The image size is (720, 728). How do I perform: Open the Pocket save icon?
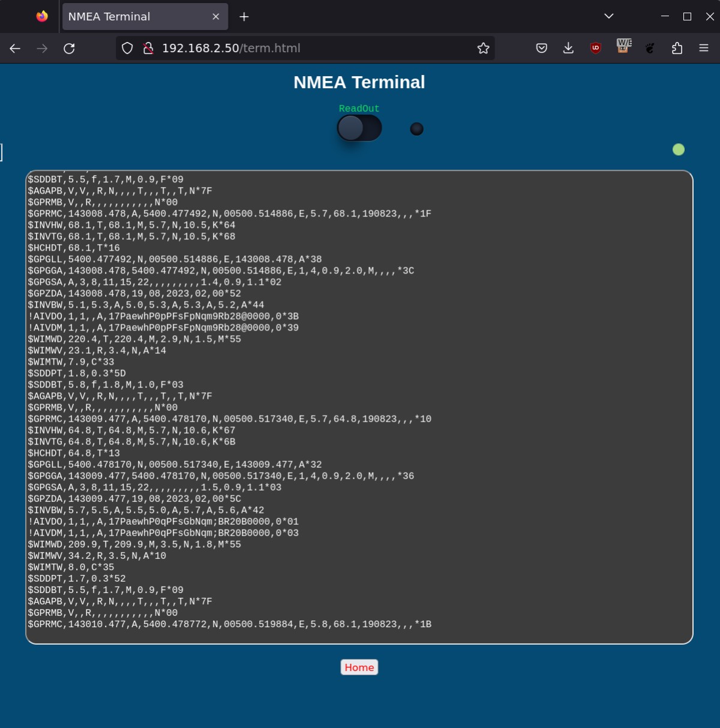point(541,49)
